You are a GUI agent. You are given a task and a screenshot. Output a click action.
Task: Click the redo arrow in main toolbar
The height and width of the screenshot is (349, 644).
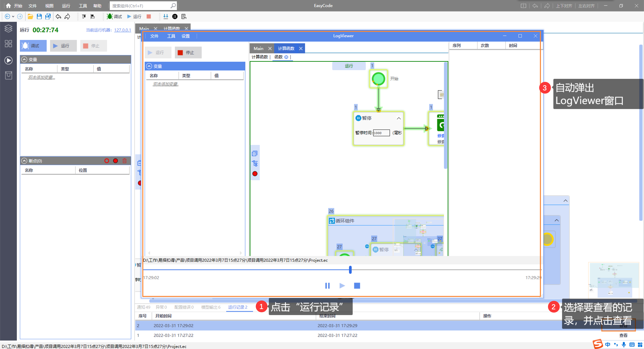67,17
